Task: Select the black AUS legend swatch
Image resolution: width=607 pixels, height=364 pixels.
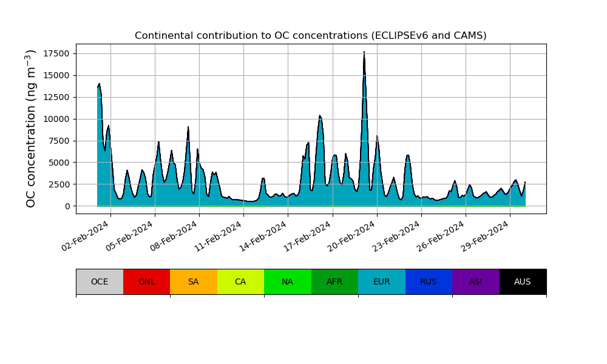Action: coord(523,281)
